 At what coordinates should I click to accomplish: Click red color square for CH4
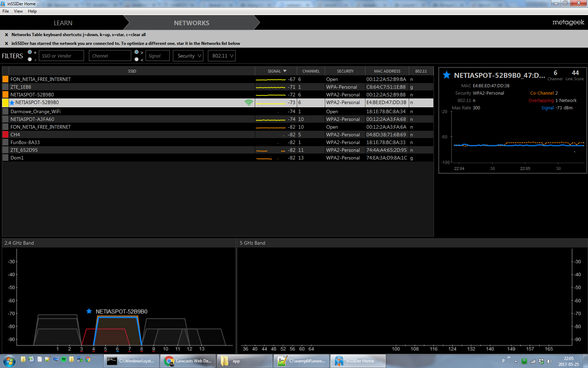(x=5, y=135)
